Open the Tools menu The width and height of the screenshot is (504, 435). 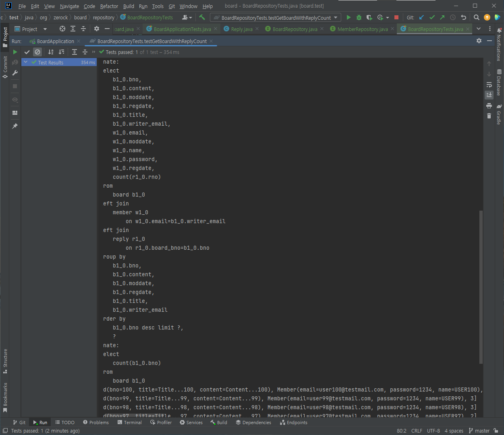click(158, 6)
